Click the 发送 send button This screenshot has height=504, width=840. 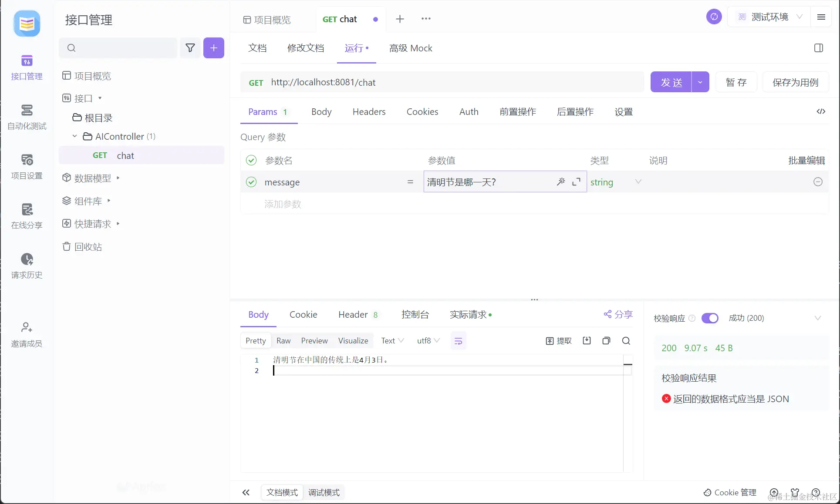[671, 82]
